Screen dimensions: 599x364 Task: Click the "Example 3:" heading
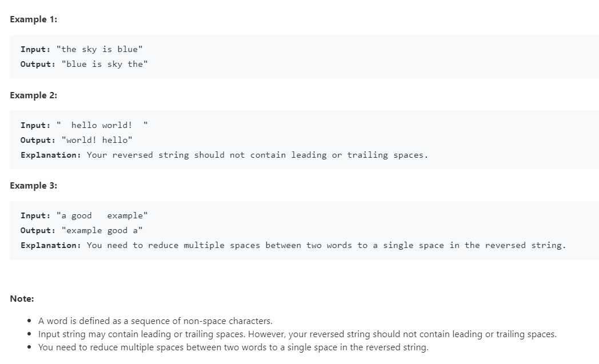click(x=33, y=186)
